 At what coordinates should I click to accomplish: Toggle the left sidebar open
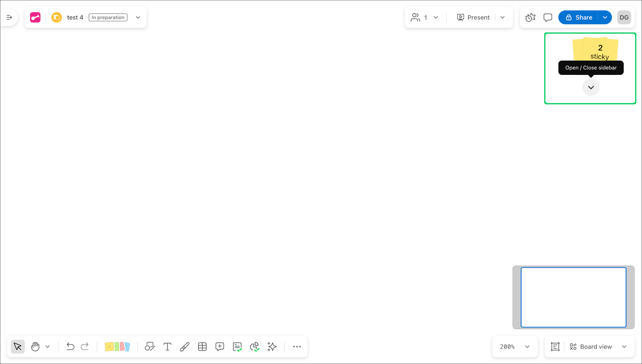click(x=9, y=17)
